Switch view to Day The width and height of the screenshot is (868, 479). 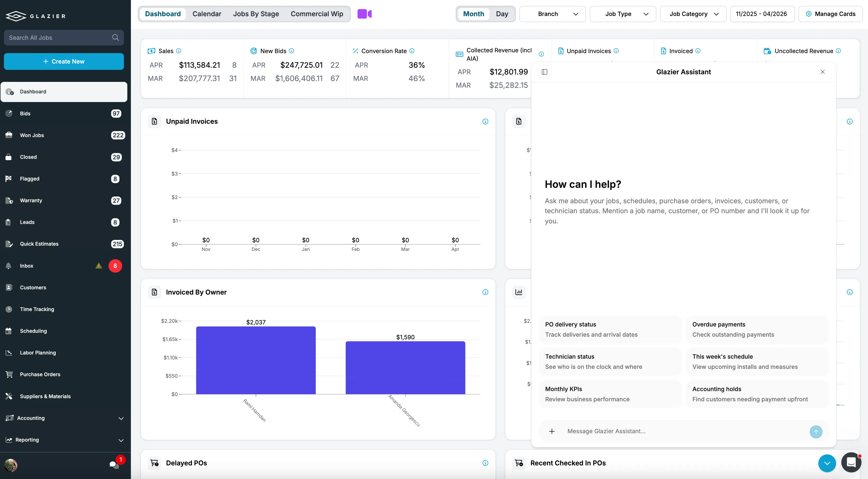click(x=502, y=14)
